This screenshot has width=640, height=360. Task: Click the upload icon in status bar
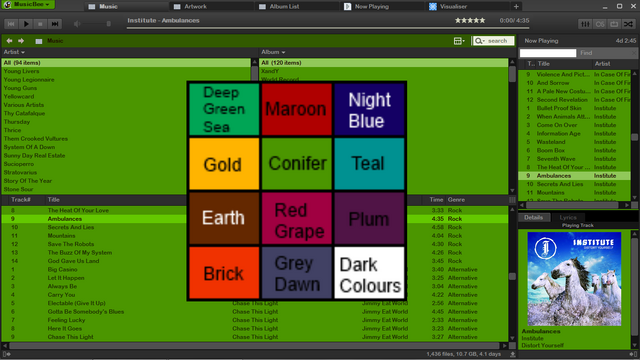coord(513,354)
